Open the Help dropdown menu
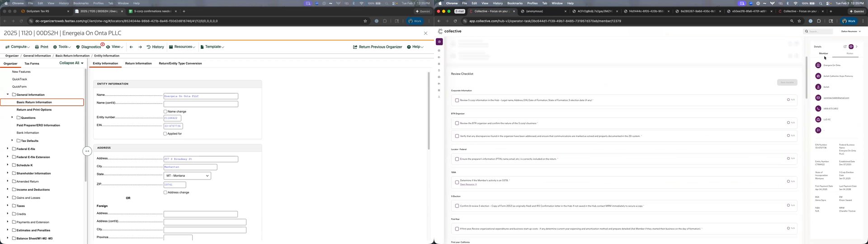This screenshot has width=868, height=244. pyautogui.click(x=415, y=47)
